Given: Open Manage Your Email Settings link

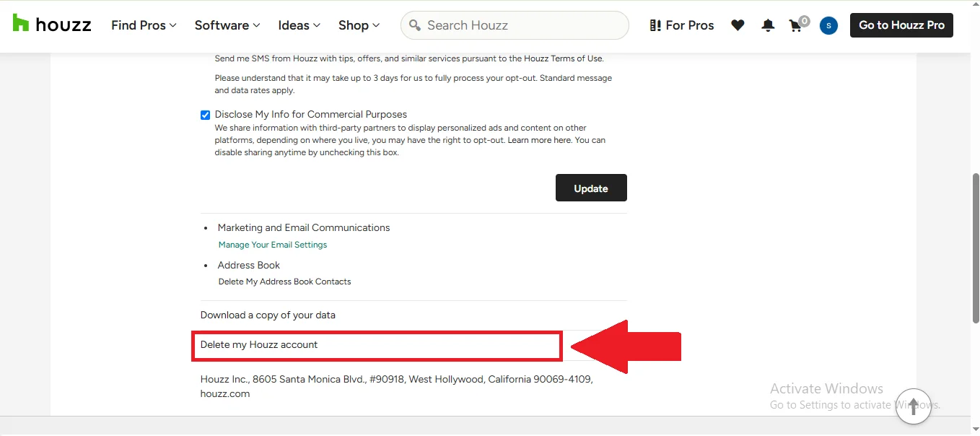Looking at the screenshot, I should point(273,245).
